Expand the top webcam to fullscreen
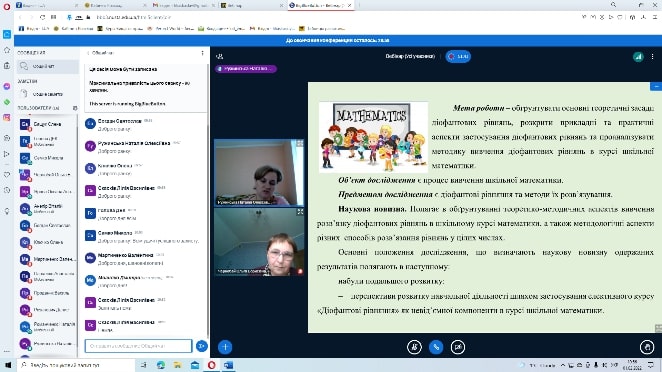Screen dimensions: 662x372 click(300, 143)
